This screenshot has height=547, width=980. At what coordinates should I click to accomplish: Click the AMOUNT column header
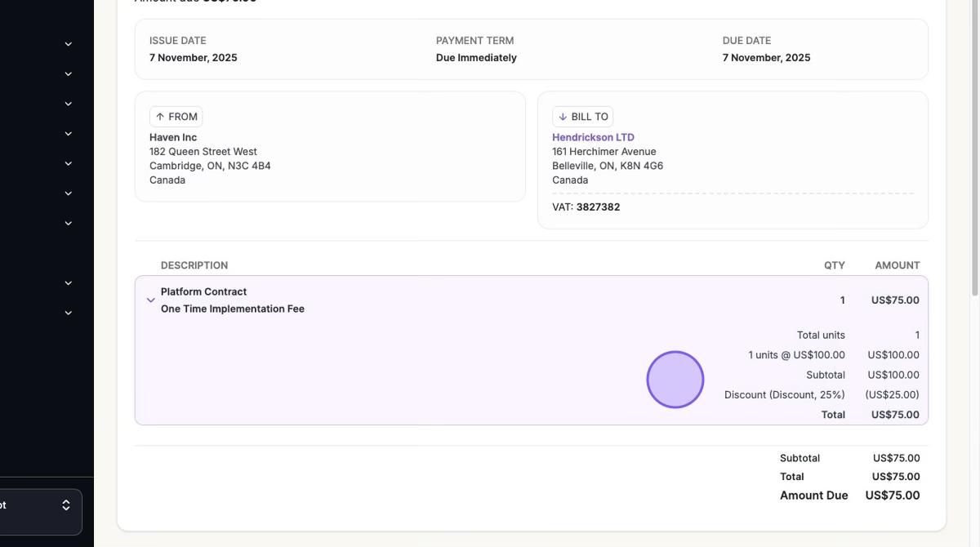tap(897, 265)
